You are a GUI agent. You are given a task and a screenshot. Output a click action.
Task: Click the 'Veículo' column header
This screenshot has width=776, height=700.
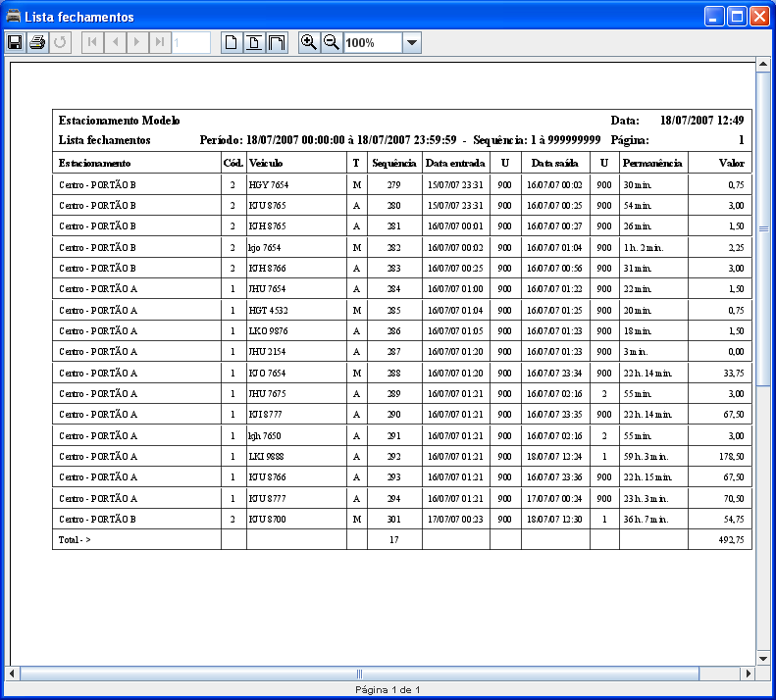[266, 163]
